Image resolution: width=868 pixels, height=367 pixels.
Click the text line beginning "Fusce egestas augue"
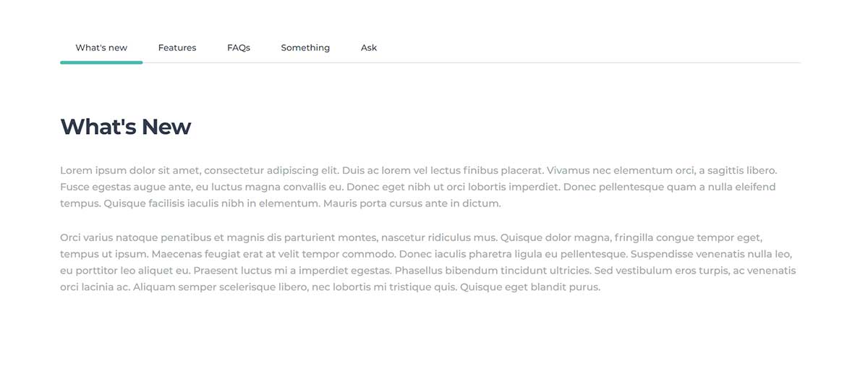pos(417,187)
